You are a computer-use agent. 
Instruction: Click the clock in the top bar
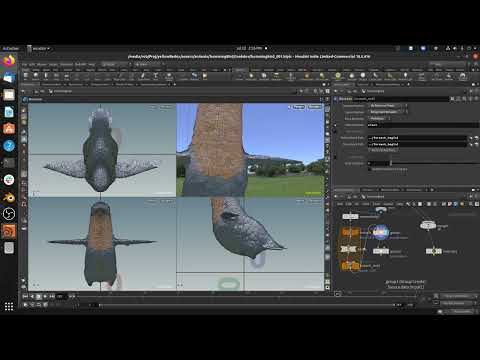pyautogui.click(x=249, y=49)
